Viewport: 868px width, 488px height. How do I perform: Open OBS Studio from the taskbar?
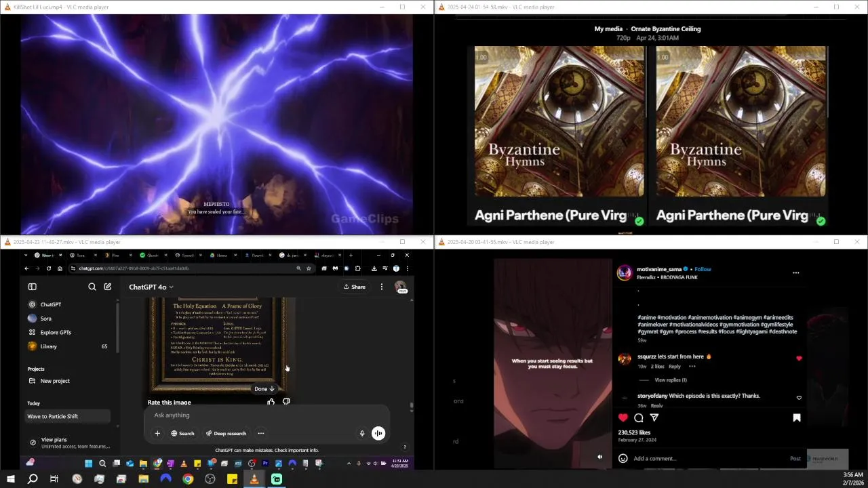(210, 479)
